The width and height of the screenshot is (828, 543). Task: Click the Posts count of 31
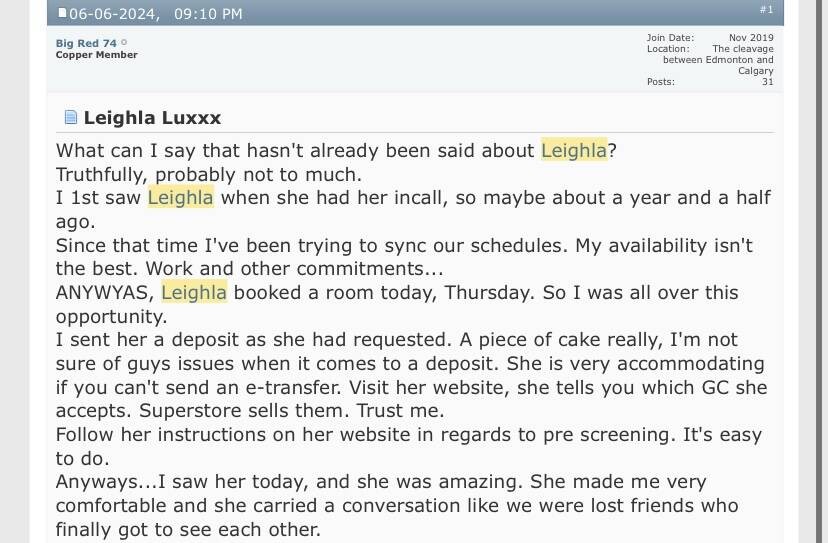click(x=768, y=82)
